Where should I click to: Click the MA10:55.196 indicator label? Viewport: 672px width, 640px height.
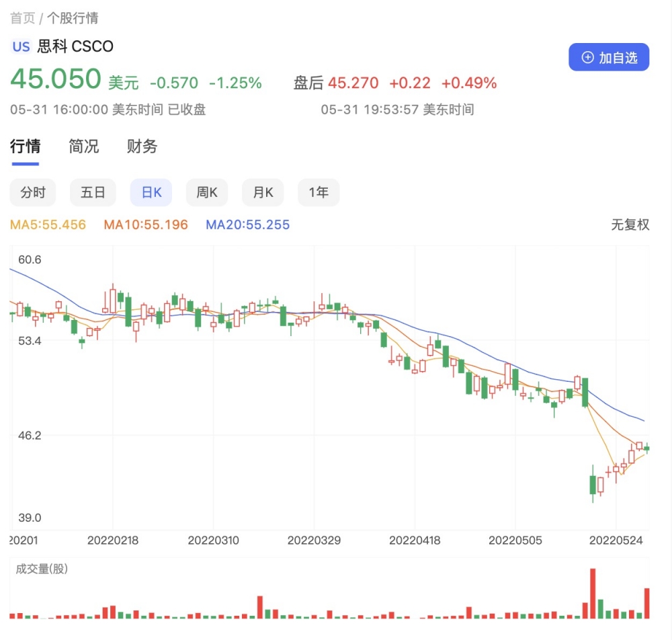[x=146, y=225]
